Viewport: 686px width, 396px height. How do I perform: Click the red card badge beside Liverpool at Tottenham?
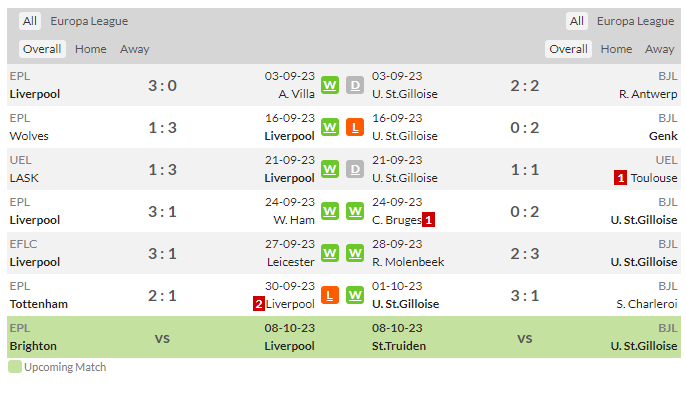tap(259, 304)
